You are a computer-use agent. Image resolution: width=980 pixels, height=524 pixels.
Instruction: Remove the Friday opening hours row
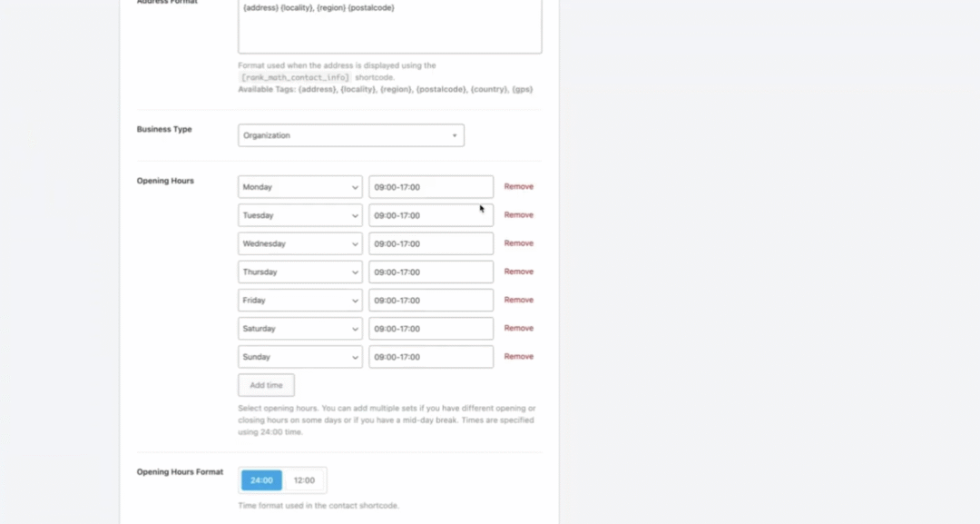(x=519, y=300)
